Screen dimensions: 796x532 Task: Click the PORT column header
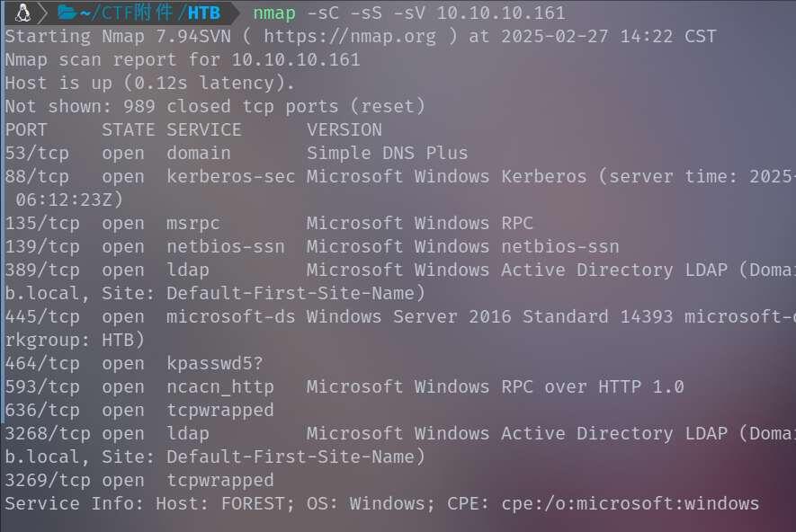coord(26,129)
